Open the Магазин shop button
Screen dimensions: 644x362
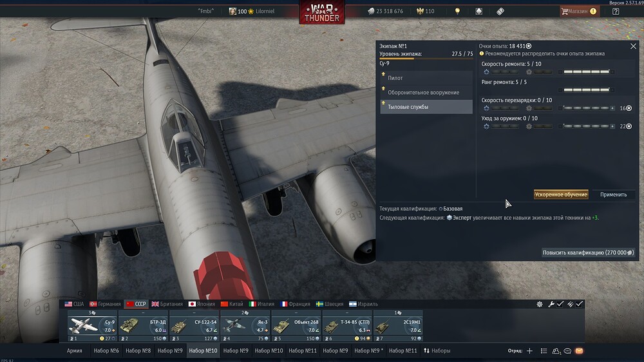(579, 12)
